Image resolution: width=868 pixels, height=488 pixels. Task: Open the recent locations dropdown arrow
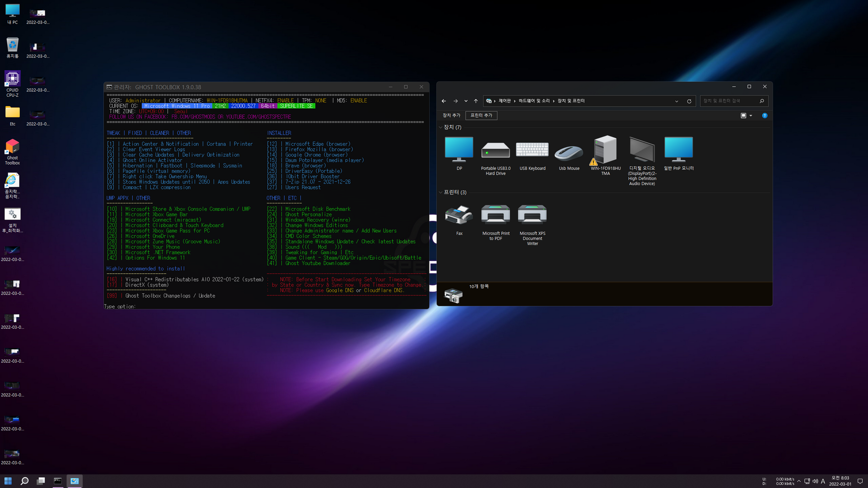coord(466,101)
